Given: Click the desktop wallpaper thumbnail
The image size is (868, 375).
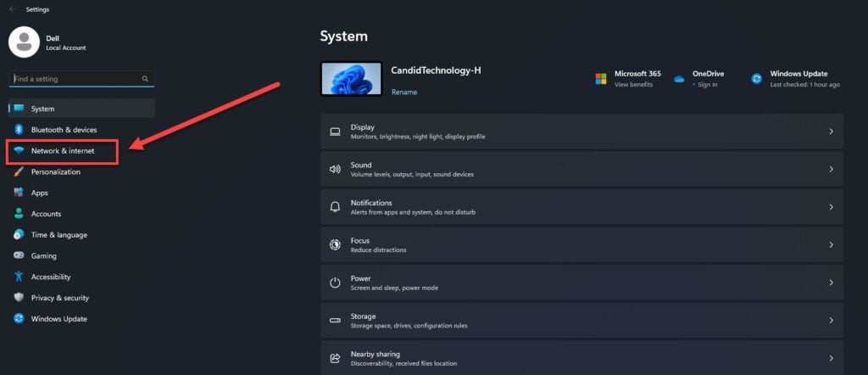Looking at the screenshot, I should [352, 79].
